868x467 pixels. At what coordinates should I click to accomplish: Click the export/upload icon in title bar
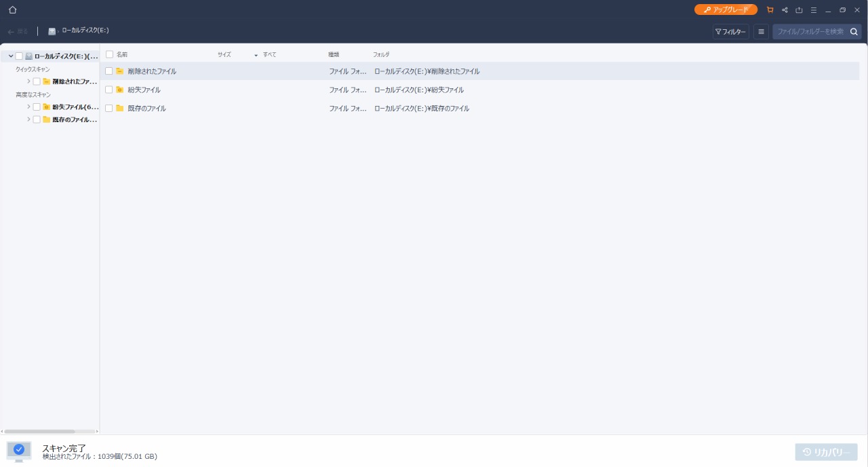point(799,10)
